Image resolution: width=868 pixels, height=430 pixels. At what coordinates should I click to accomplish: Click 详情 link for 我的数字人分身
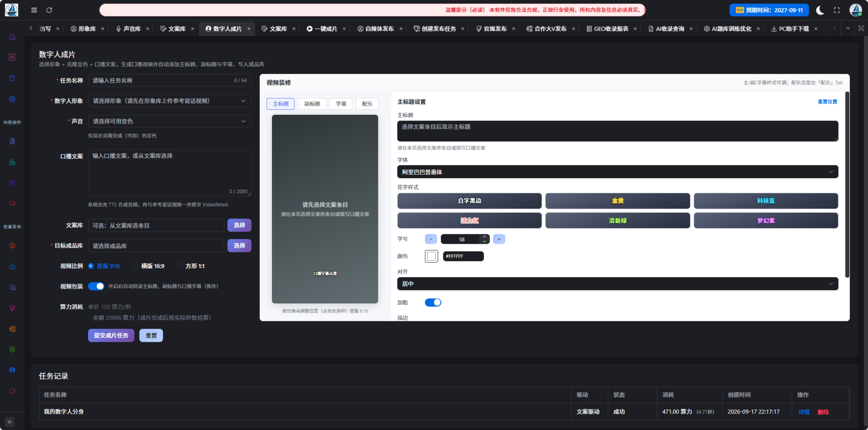(804, 412)
